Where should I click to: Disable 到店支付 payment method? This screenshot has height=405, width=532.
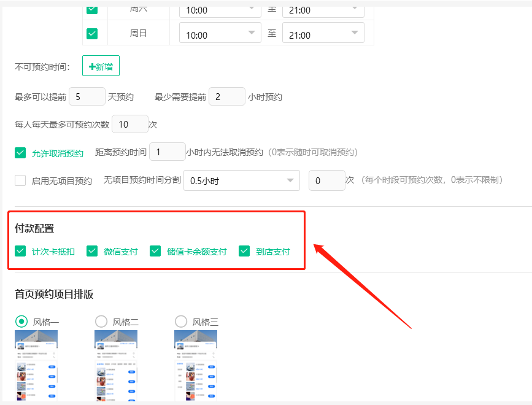(244, 251)
